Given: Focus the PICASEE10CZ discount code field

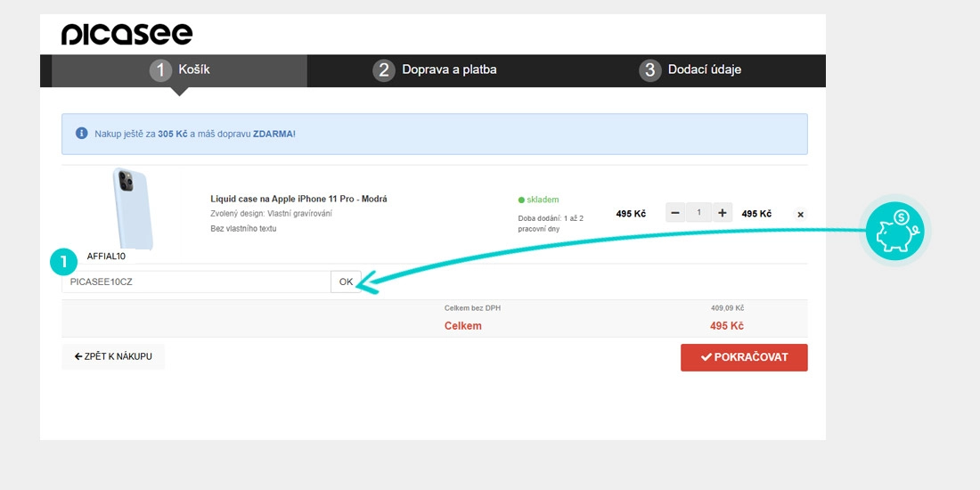Looking at the screenshot, I should point(196,282).
